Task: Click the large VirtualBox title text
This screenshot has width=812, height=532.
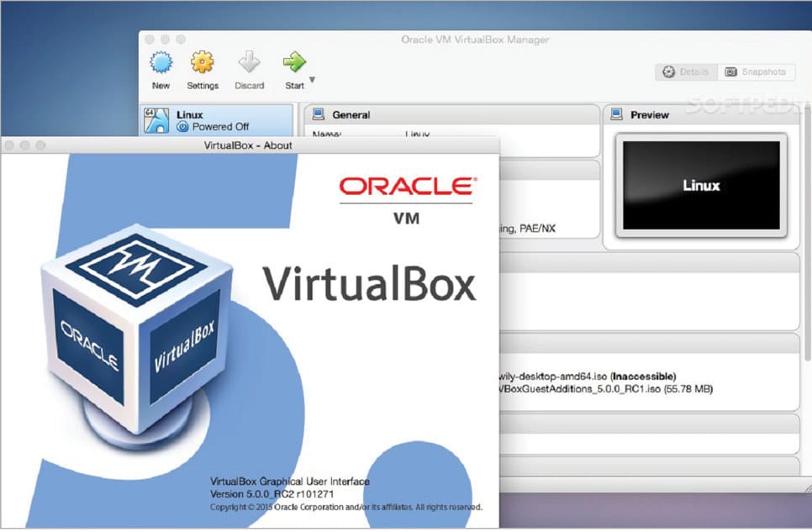Action: (369, 283)
